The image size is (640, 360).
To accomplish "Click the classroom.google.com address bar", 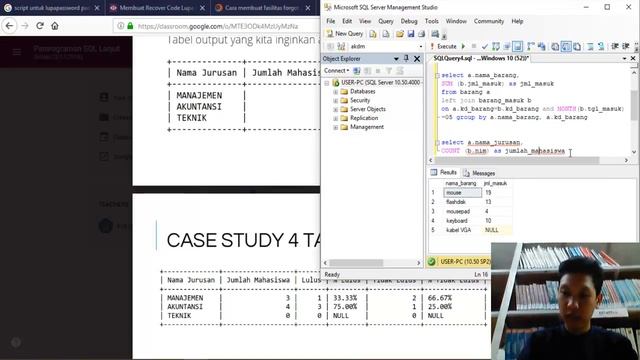I will click(x=217, y=26).
